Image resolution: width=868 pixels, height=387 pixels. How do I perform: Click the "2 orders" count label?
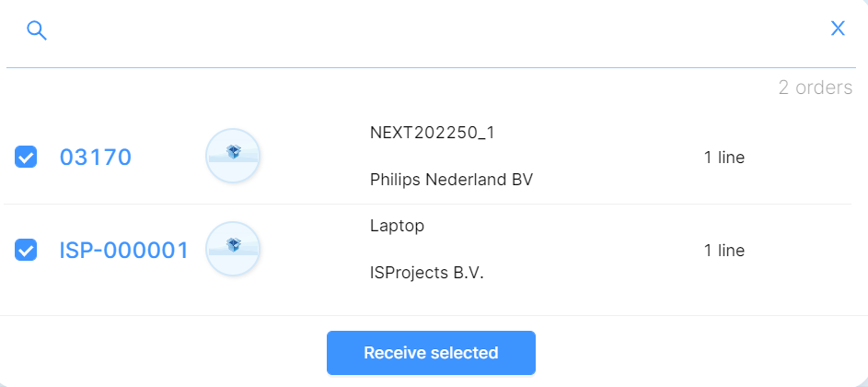(x=816, y=88)
